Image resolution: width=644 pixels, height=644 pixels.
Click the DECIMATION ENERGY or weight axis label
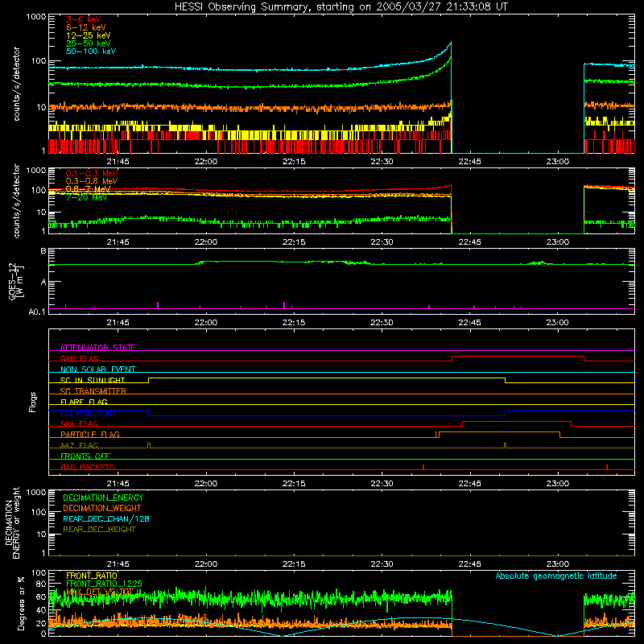[12, 522]
